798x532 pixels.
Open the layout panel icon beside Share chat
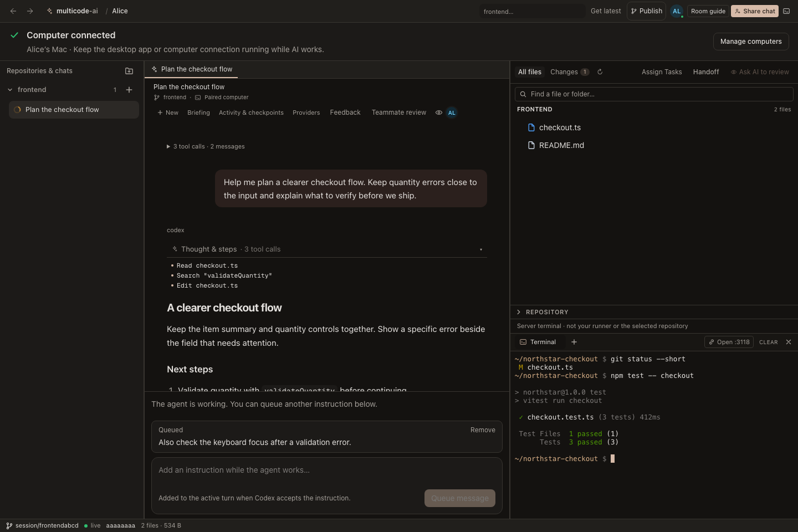tap(786, 11)
